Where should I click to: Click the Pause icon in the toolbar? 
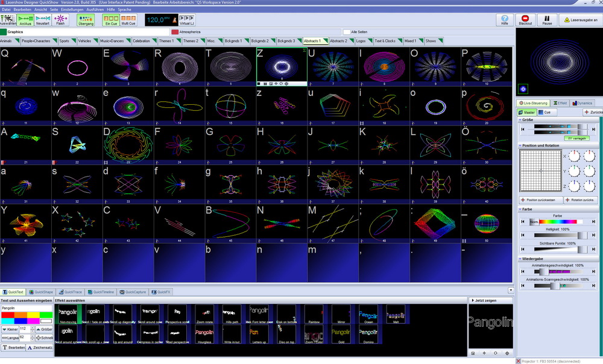(547, 20)
